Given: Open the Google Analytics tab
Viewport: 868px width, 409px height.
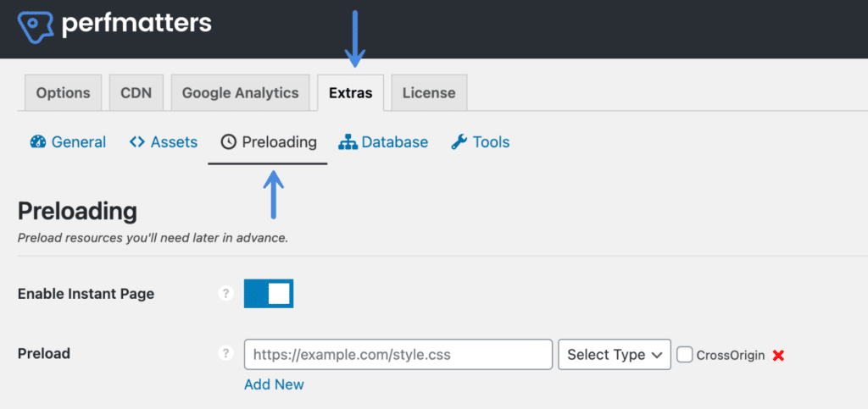Looking at the screenshot, I should tap(240, 93).
